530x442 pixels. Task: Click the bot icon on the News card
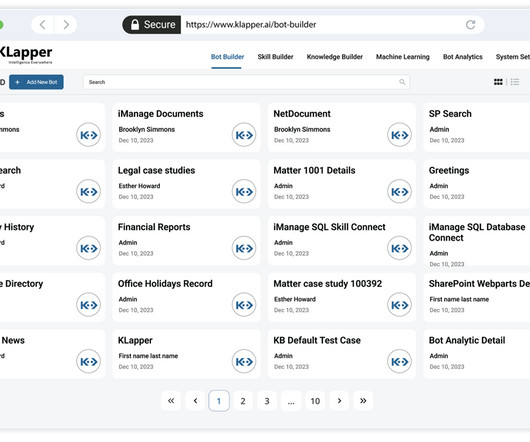(88, 362)
